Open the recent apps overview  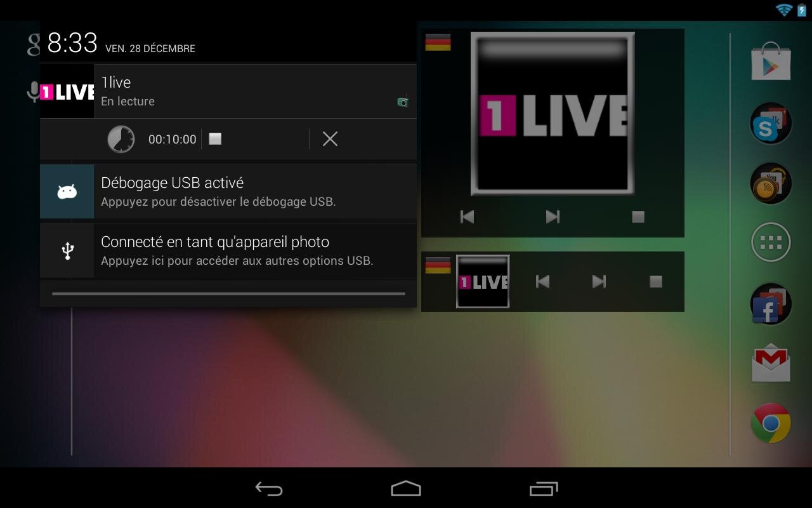tap(544, 488)
